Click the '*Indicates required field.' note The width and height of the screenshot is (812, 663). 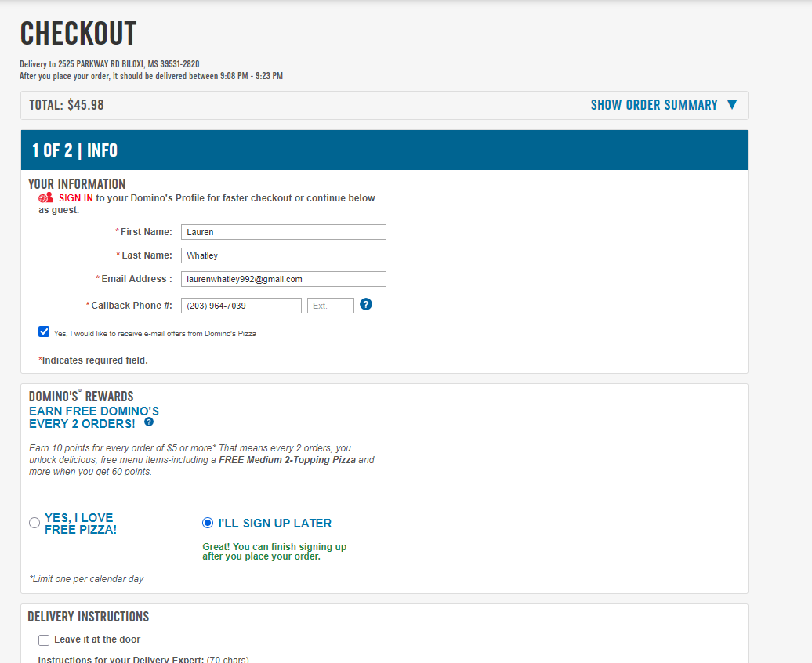pyautogui.click(x=93, y=360)
